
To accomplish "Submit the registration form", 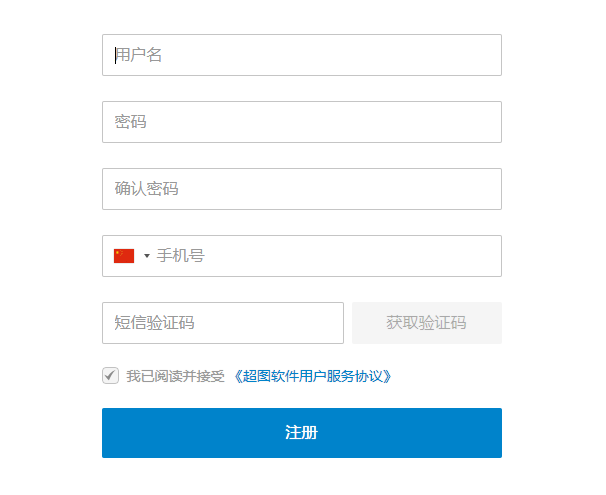I will click(301, 433).
